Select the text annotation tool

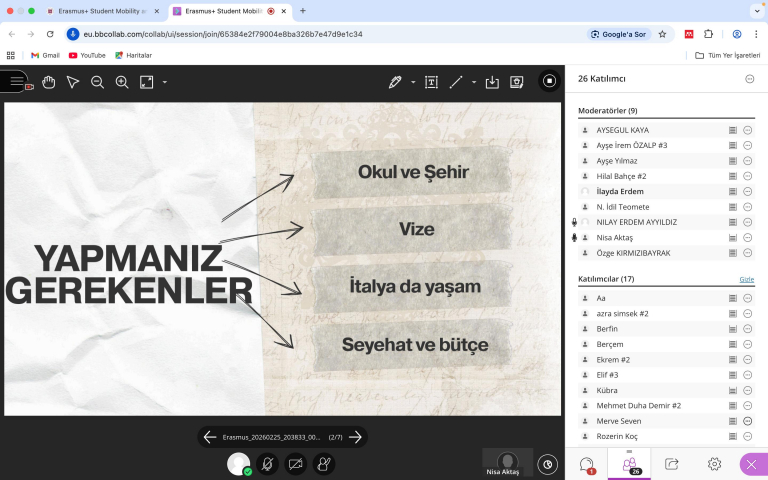click(x=431, y=82)
